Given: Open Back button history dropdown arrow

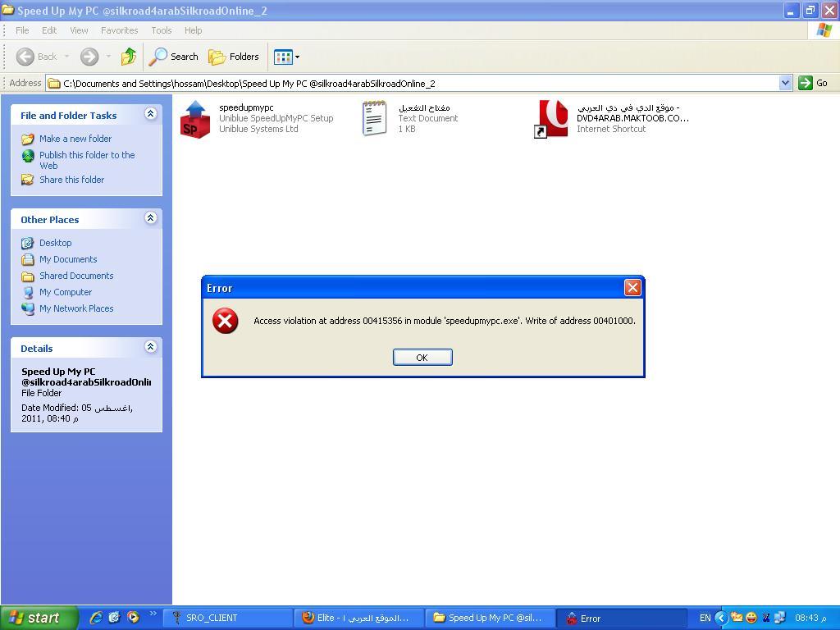Looking at the screenshot, I should [x=66, y=57].
